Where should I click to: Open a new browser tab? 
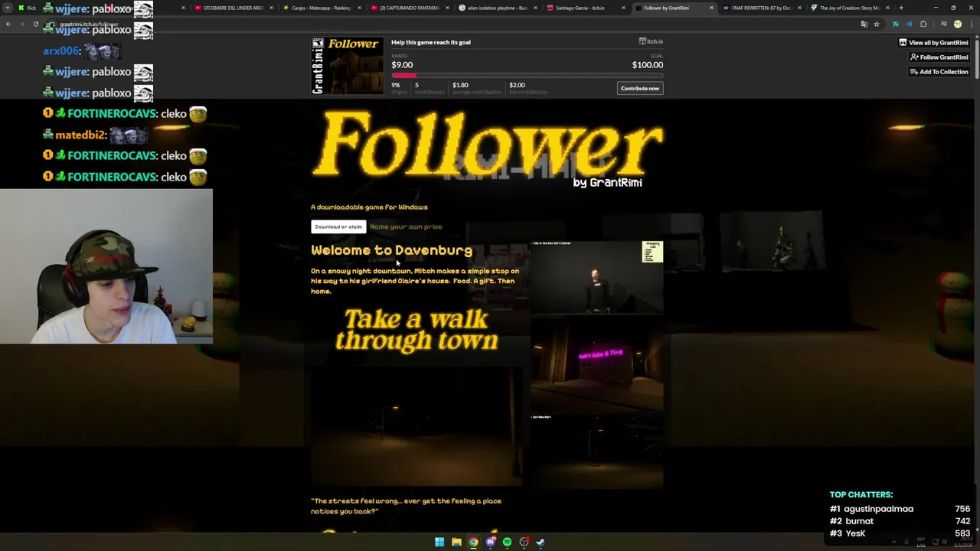[x=901, y=8]
